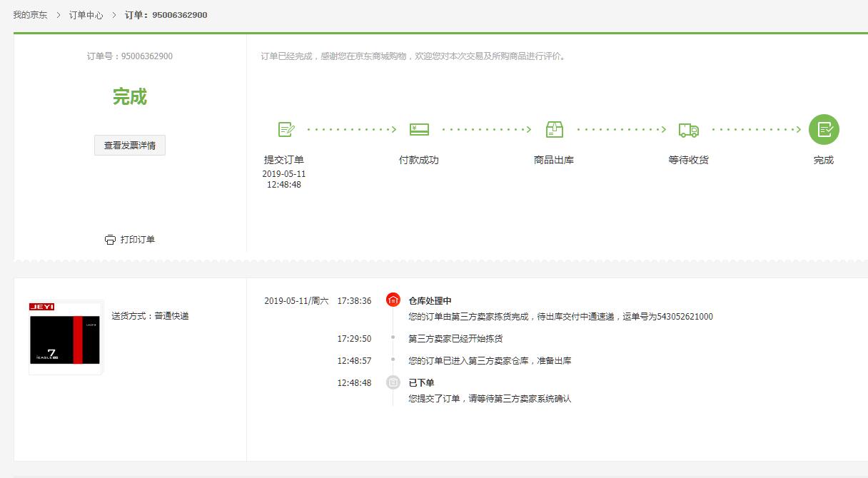
Task: Click the 17:38:36 time entry
Action: click(354, 301)
